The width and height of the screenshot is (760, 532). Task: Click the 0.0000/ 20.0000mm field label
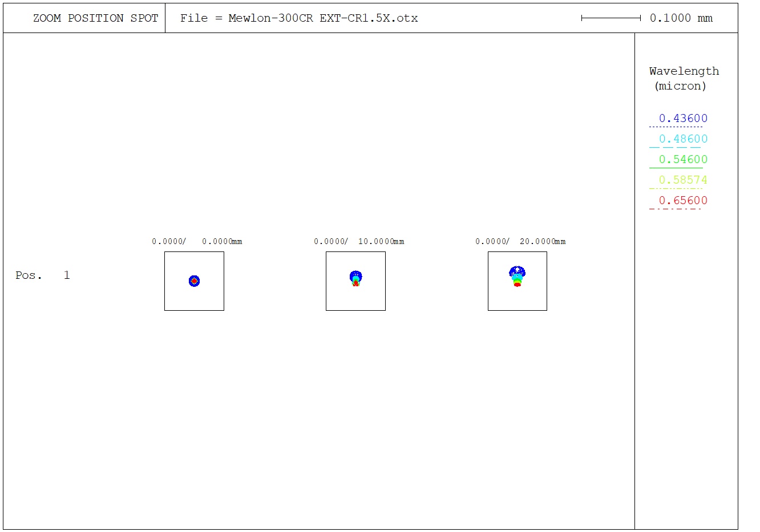click(x=520, y=242)
